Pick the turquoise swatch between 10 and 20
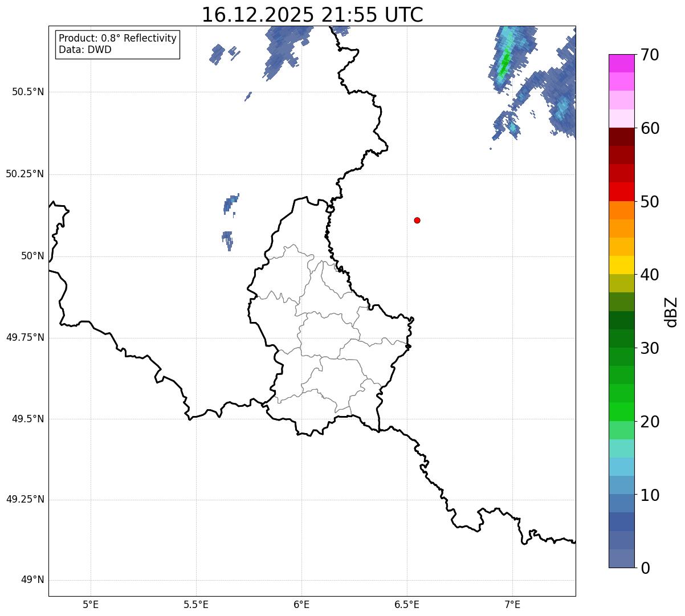The width and height of the screenshot is (685, 616). tap(621, 448)
